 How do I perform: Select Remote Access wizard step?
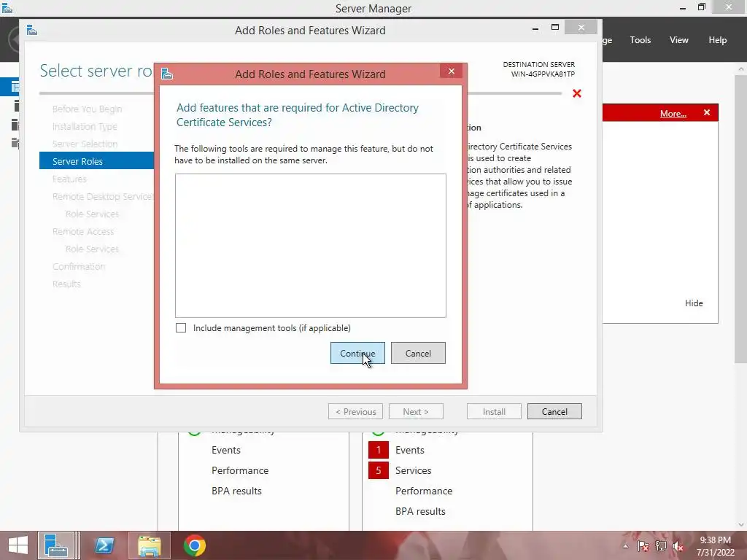[x=83, y=231]
